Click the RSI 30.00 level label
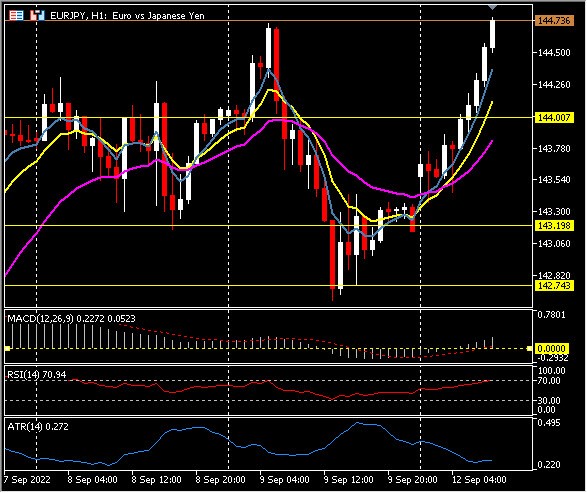Screen dimensions: 587x493 [x=549, y=401]
